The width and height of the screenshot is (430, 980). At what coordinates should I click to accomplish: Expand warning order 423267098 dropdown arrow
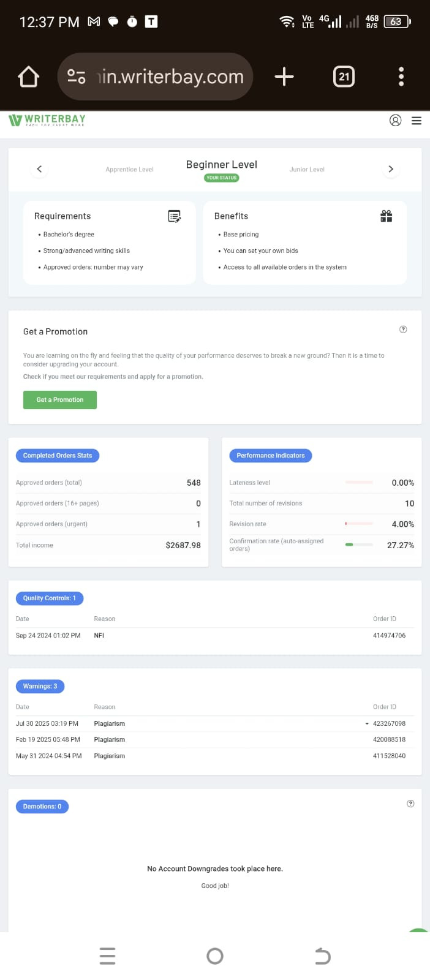(x=367, y=724)
